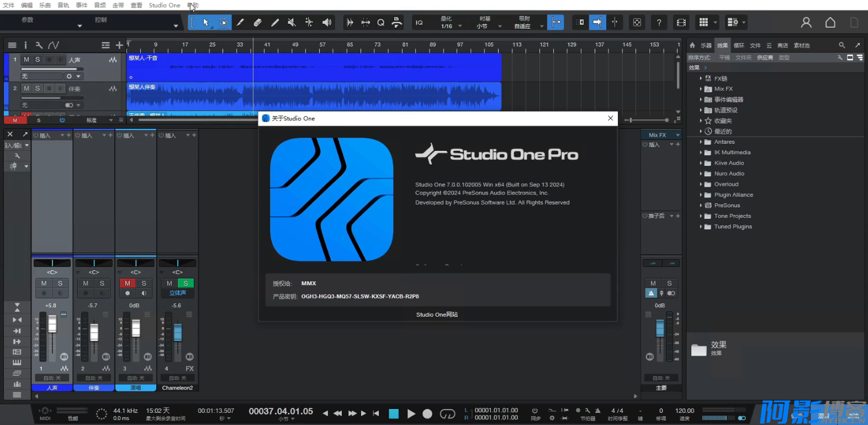The width and height of the screenshot is (868, 425).
Task: Select the Eraser tool
Action: 257,23
